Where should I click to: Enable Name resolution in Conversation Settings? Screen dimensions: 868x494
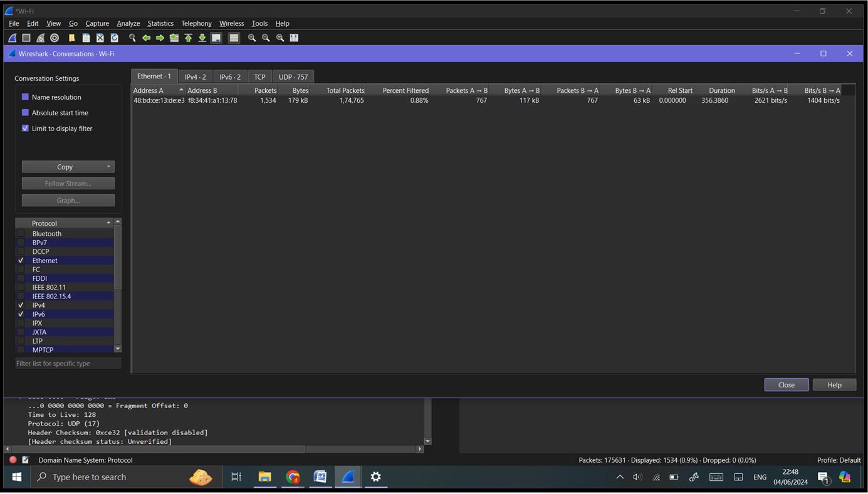26,97
